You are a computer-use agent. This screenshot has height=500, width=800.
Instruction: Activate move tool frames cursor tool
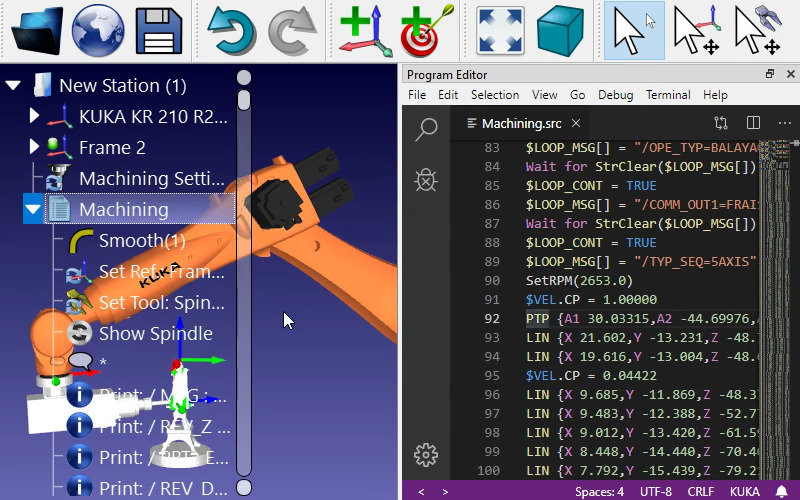757,31
